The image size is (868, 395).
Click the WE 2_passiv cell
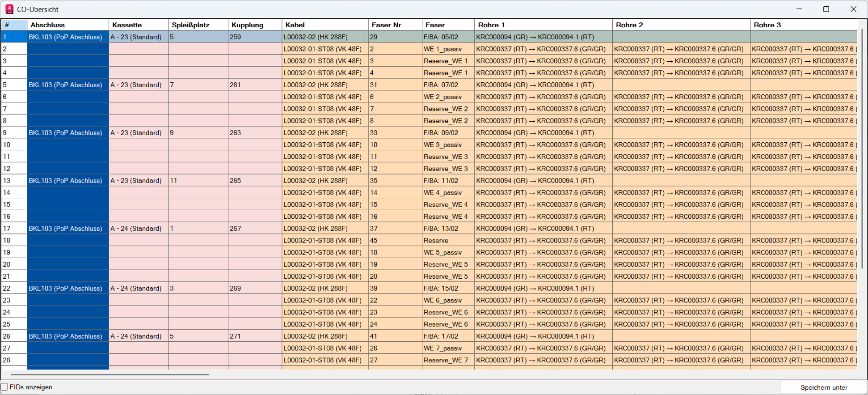coord(448,97)
